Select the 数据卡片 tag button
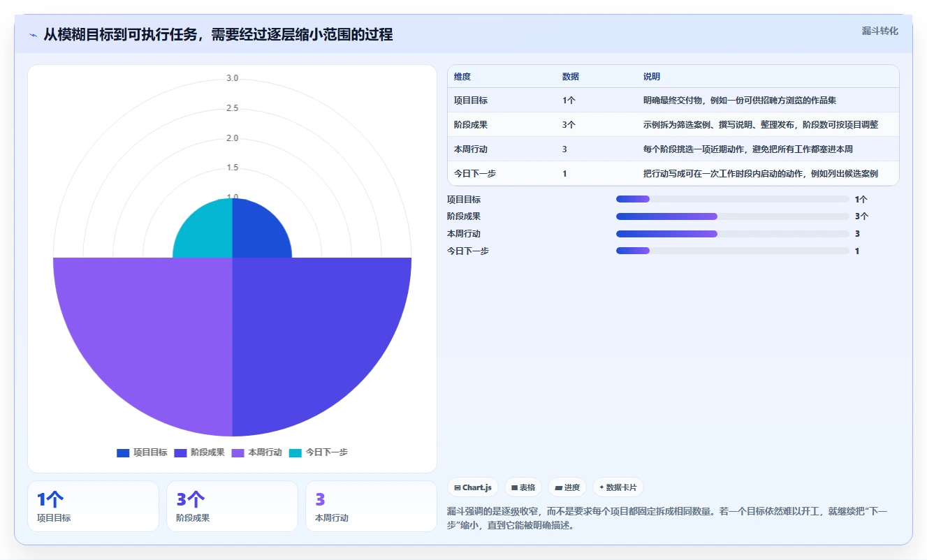Viewport: 927px width, 560px height. 618,487
